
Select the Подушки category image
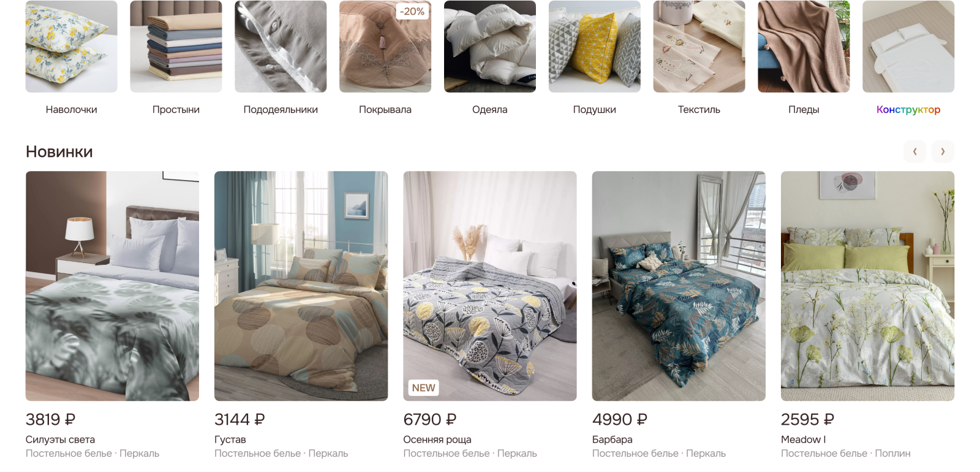(x=594, y=47)
